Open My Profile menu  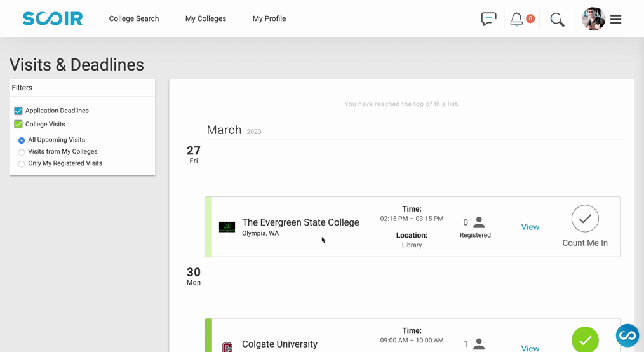tap(269, 18)
